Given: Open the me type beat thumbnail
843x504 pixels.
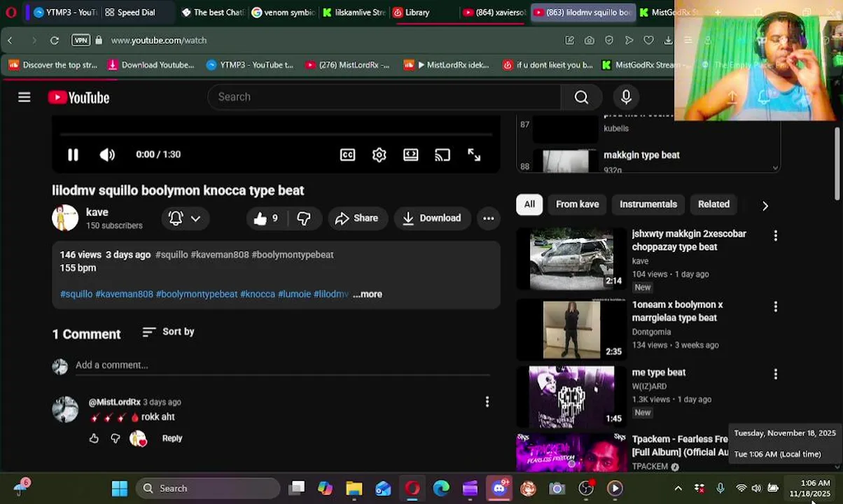Looking at the screenshot, I should pos(571,397).
